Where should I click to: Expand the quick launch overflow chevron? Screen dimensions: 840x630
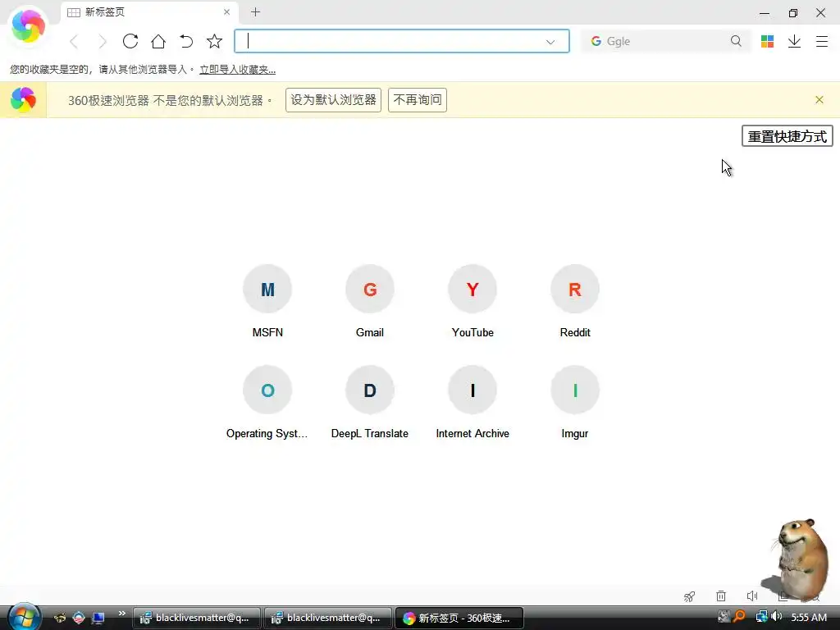coord(122,614)
